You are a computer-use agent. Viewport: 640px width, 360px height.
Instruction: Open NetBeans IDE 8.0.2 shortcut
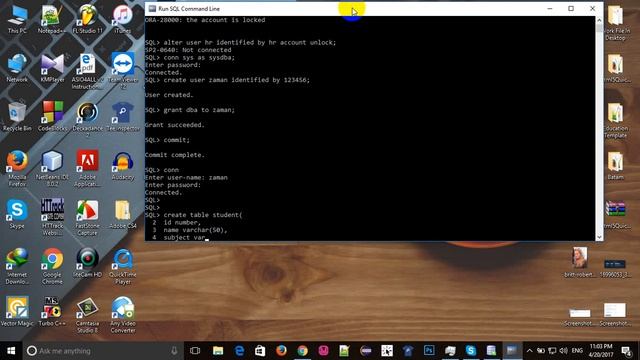coord(52,169)
